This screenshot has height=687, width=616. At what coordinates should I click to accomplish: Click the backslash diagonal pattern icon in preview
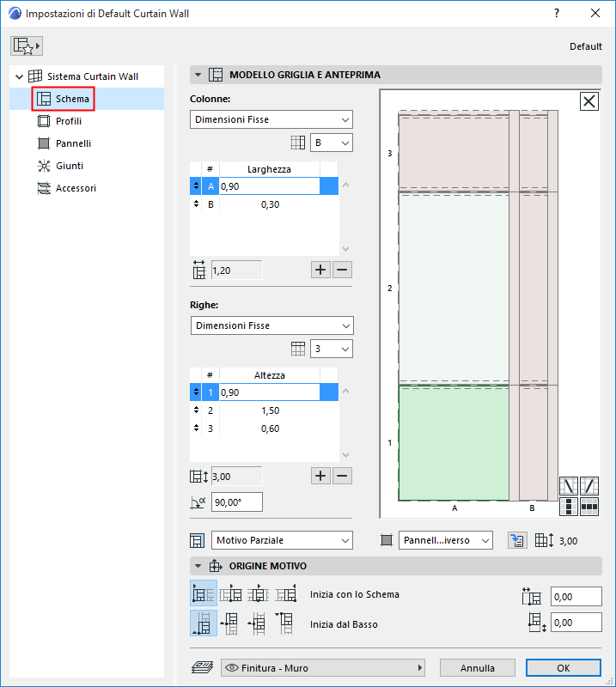[569, 486]
